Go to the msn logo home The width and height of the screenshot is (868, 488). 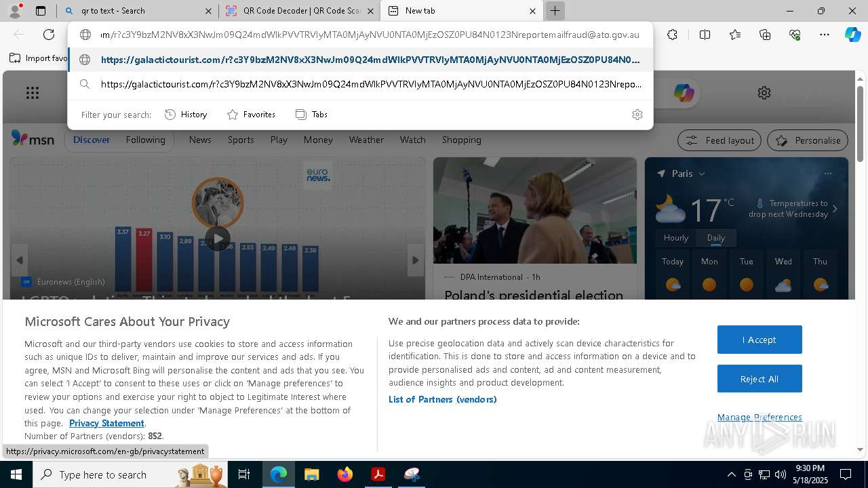(x=33, y=139)
